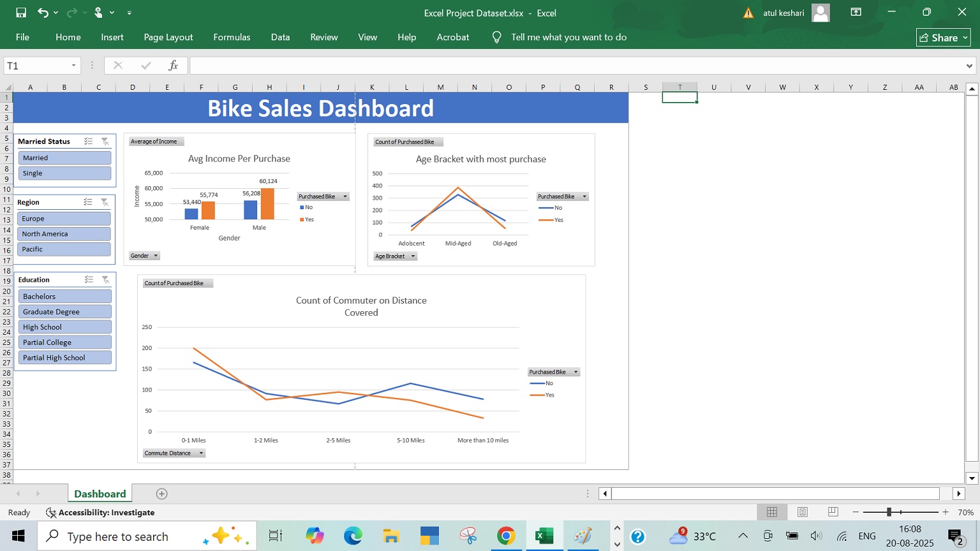Switch to Page Layout view icon
980x551 pixels.
[x=803, y=512]
